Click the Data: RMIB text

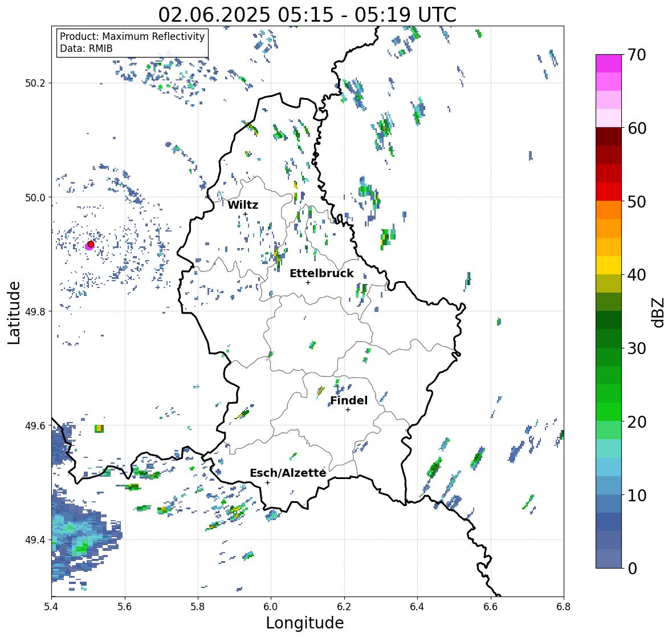86,48
